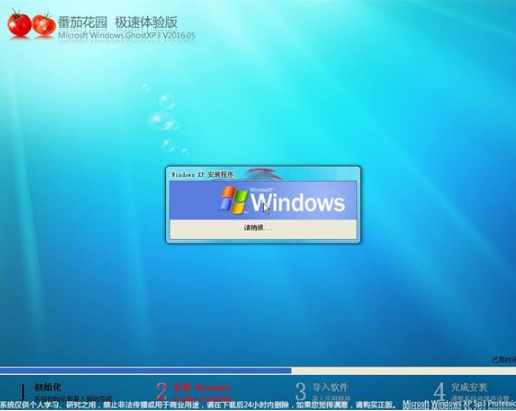Click the 已用时间 label
Viewport: 516px width, 411px height.
504,360
